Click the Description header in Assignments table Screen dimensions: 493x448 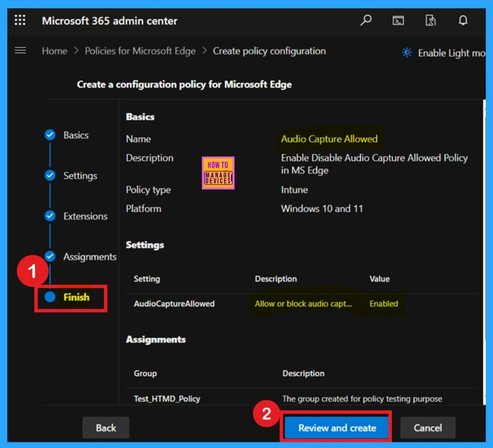tap(303, 374)
